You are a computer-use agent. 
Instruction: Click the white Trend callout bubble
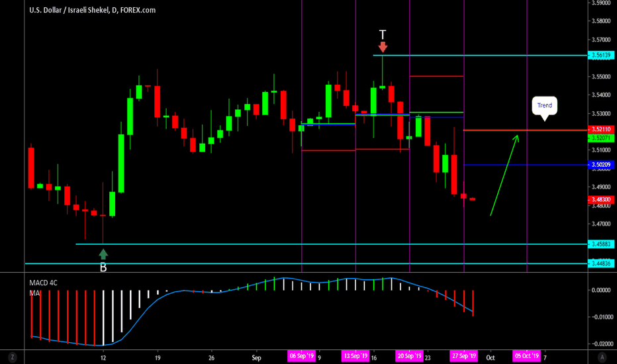point(545,107)
